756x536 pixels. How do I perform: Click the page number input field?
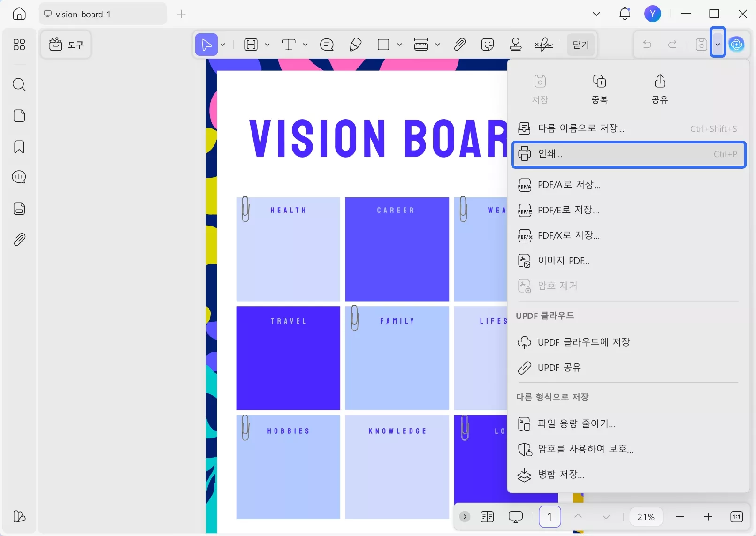pos(550,517)
